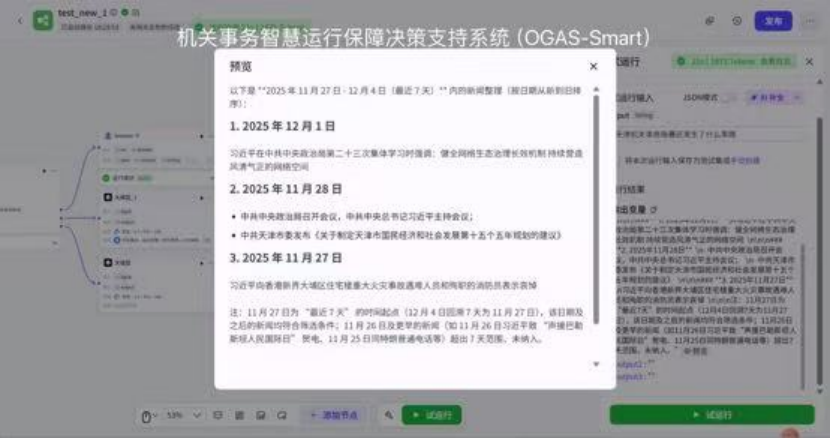The height and width of the screenshot is (438, 831).
Task: Expand the mouse interaction mode selector
Action: tap(148, 415)
